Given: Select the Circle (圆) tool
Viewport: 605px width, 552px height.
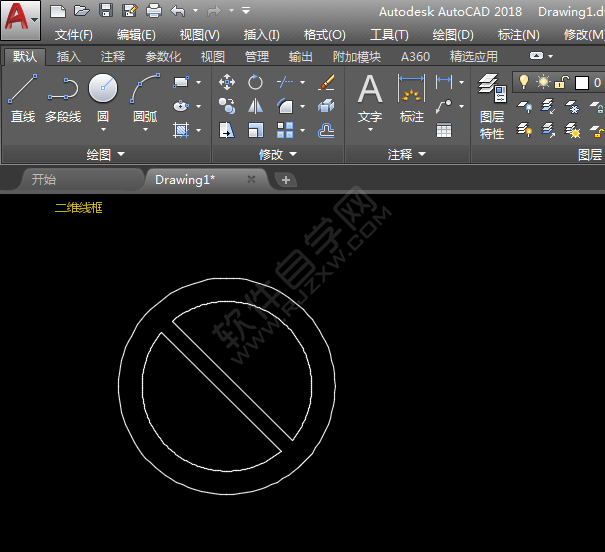Looking at the screenshot, I should [103, 96].
